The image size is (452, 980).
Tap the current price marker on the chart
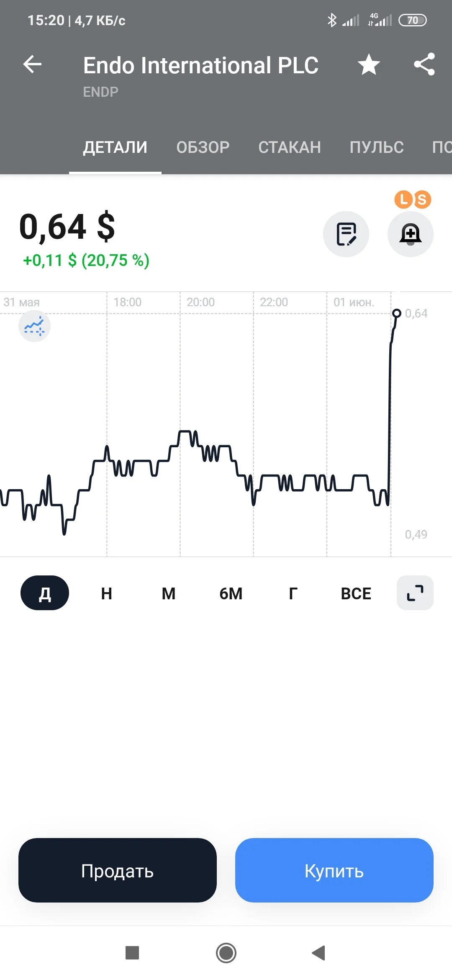click(x=397, y=313)
